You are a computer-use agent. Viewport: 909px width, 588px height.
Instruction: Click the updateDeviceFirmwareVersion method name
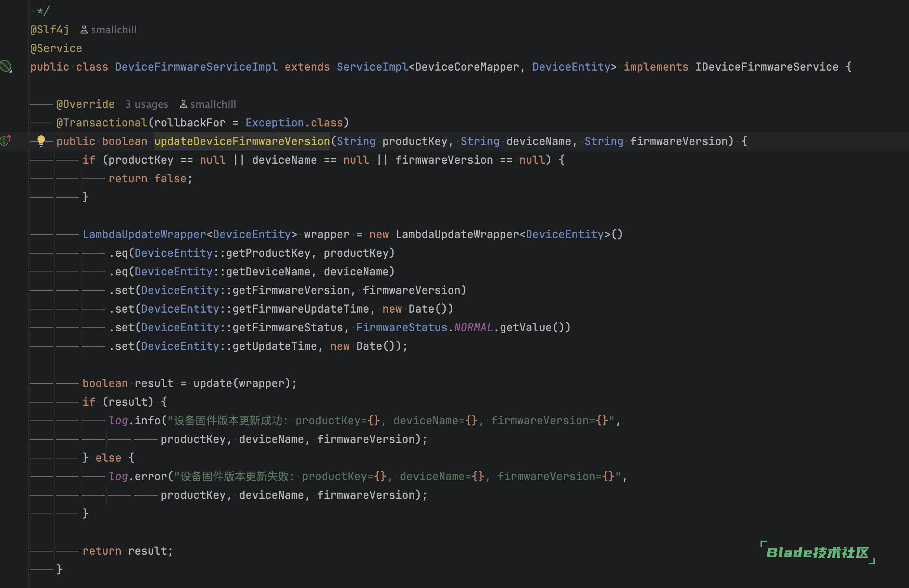242,141
